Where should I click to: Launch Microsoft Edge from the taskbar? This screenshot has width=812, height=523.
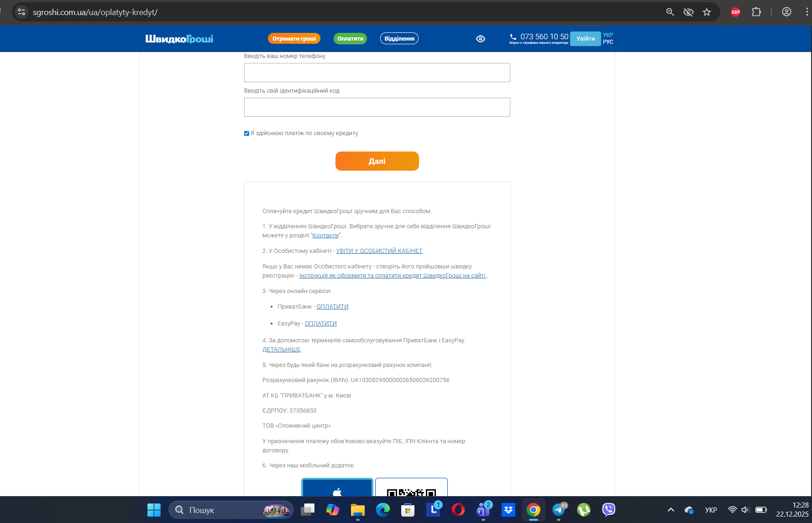click(383, 510)
